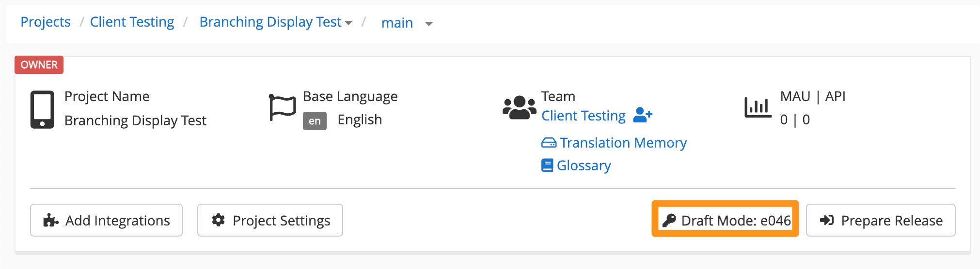Click the Draft Mode key icon
The height and width of the screenshot is (269, 980).
pos(669,221)
